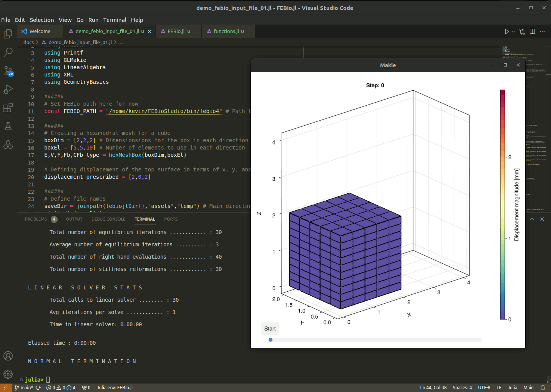Click the breadcrumb ellipsis symbol segment
This screenshot has width=551, height=392.
click(x=121, y=43)
